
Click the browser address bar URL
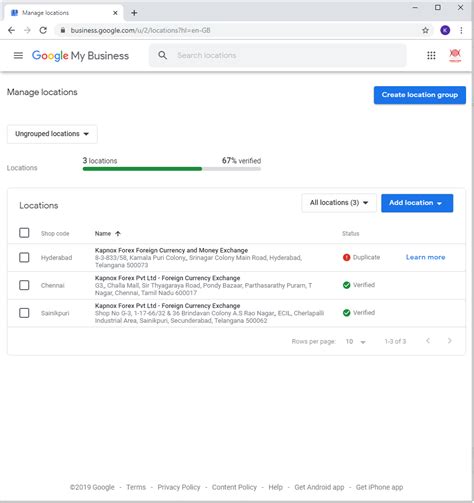140,30
